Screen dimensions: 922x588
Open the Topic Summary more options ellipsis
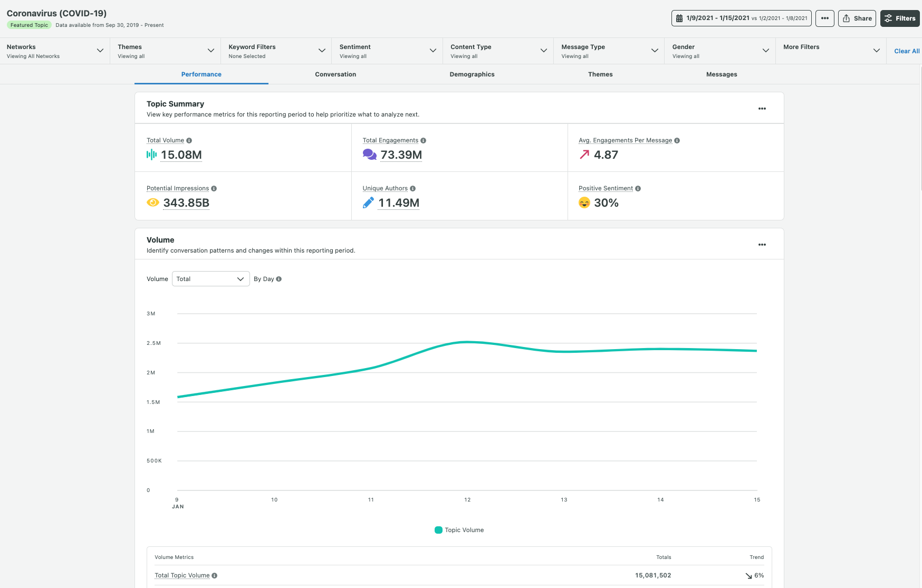(762, 108)
